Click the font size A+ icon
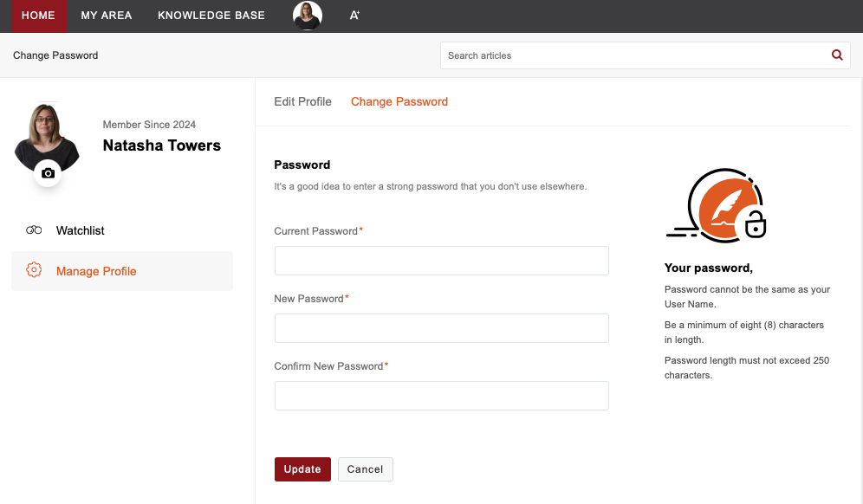 pos(354,16)
